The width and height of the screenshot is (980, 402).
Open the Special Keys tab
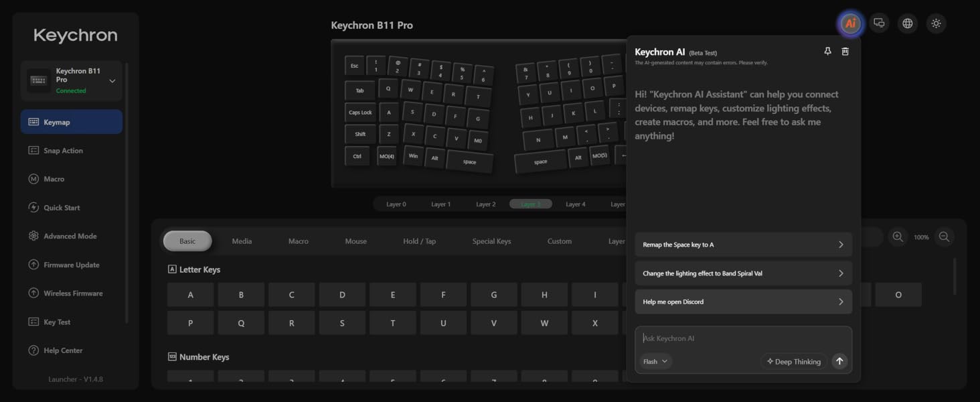tap(491, 241)
